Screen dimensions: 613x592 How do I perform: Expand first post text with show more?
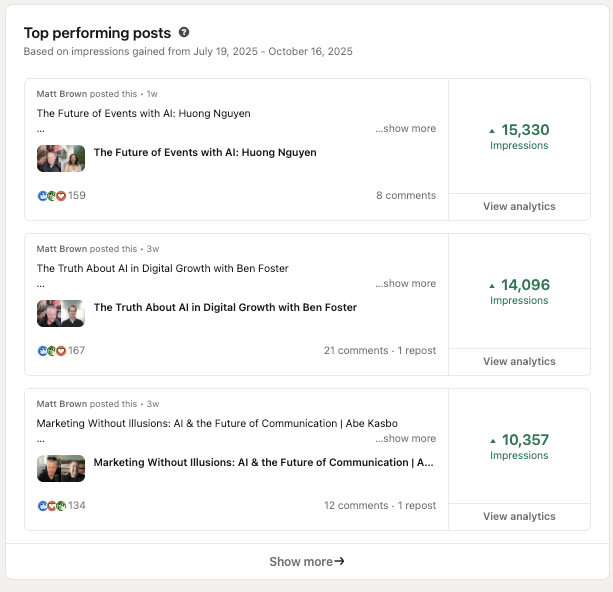tap(406, 129)
